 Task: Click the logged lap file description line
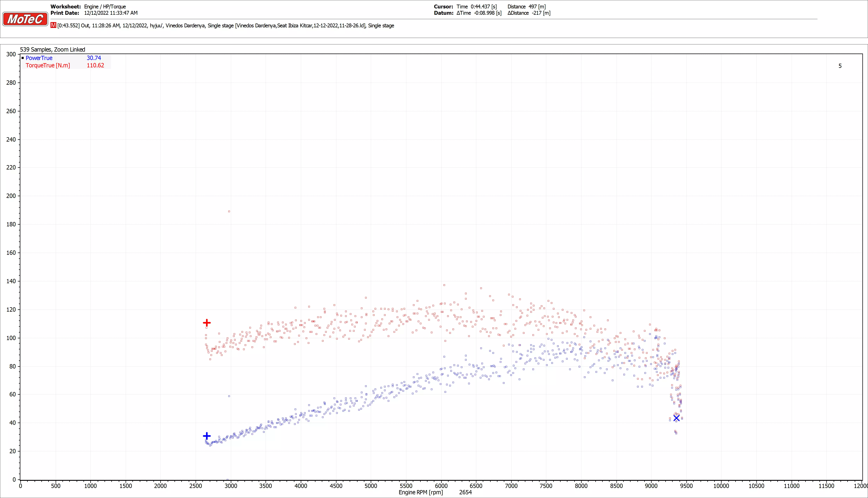(226, 26)
